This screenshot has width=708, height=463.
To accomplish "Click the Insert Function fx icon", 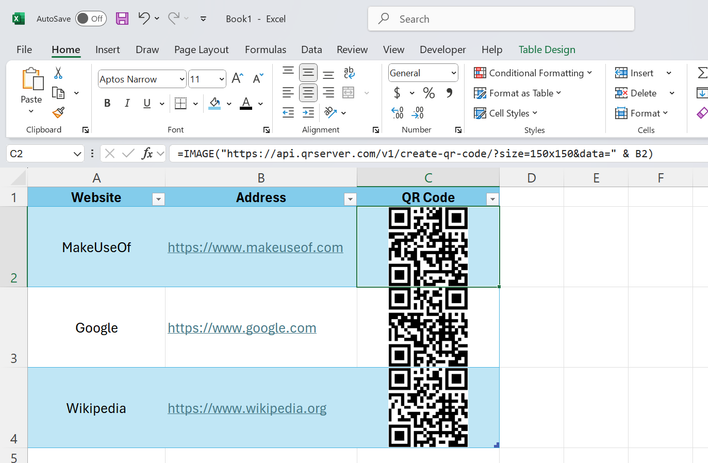I will [x=147, y=154].
